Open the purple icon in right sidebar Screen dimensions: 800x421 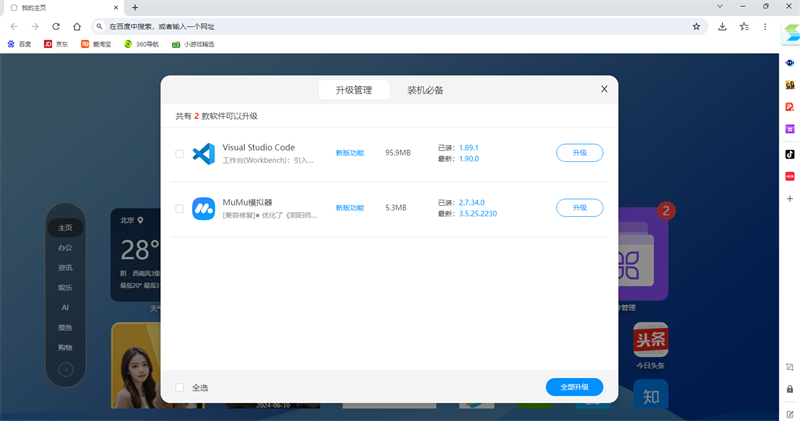coord(790,129)
